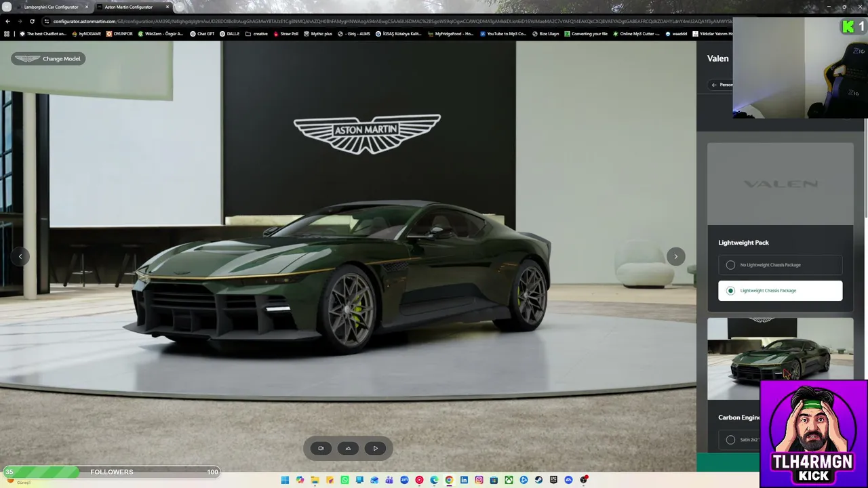Close the Lamborghini Car Configurator tab
Screen dimensions: 868x488
tap(86, 7)
